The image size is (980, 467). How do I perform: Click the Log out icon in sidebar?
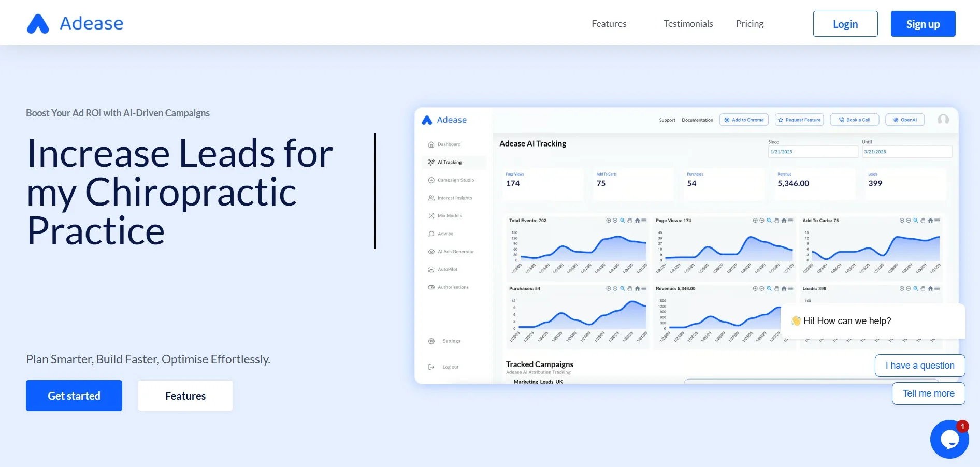pyautogui.click(x=431, y=367)
